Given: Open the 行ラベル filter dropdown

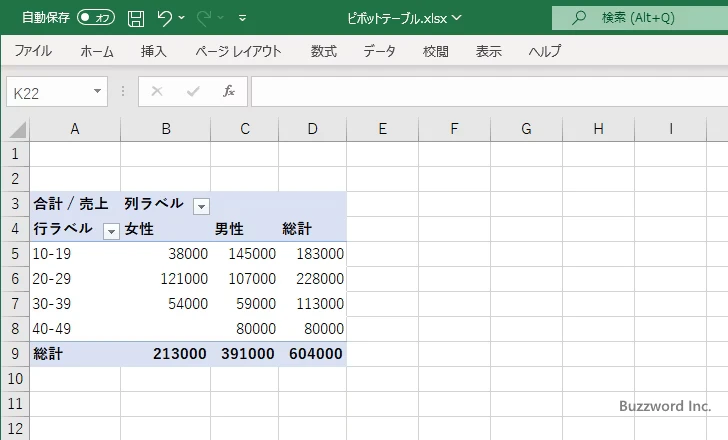Looking at the screenshot, I should pos(111,231).
